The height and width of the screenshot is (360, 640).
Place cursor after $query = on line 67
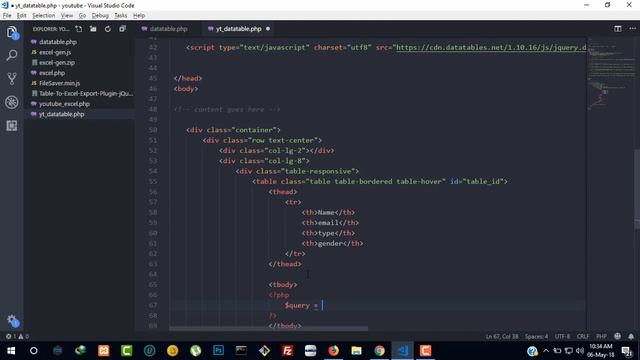pos(322,305)
